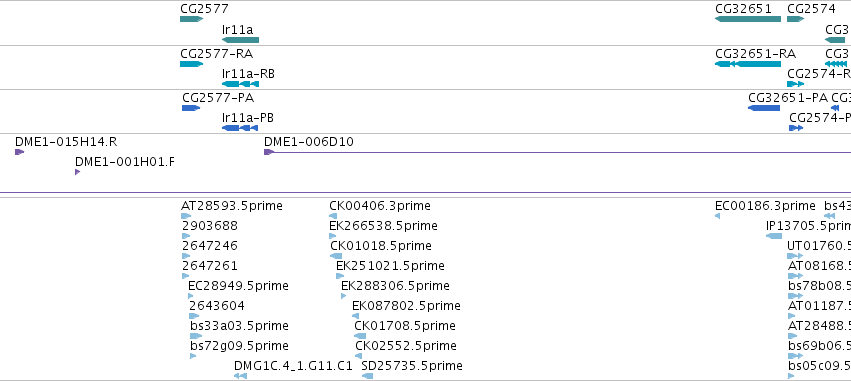This screenshot has width=851, height=381.
Task: Select the CG32651 gene glyph
Action: 748,19
